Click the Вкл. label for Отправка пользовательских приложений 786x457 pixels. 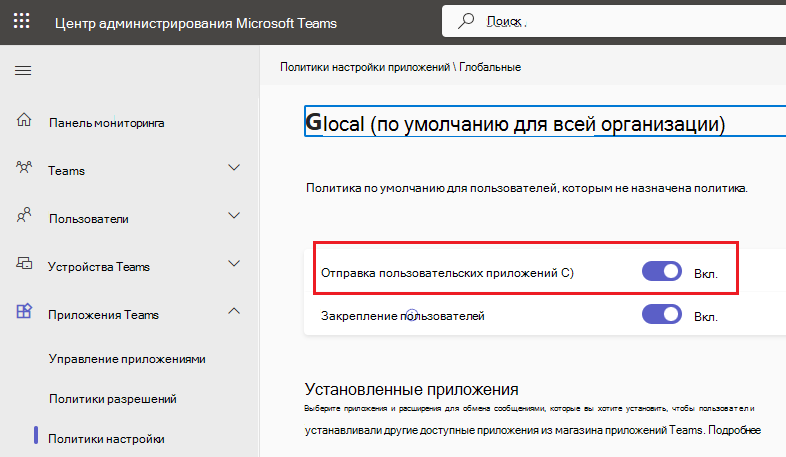click(706, 274)
